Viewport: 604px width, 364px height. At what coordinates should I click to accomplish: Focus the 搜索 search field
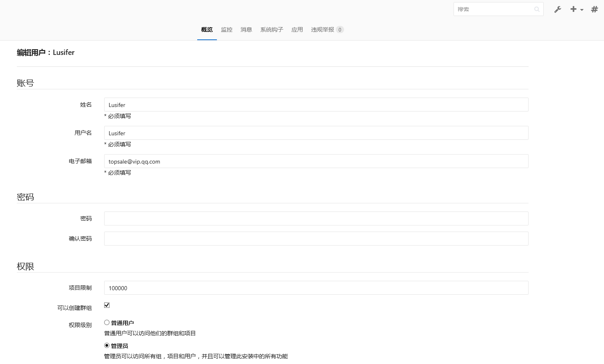(498, 9)
